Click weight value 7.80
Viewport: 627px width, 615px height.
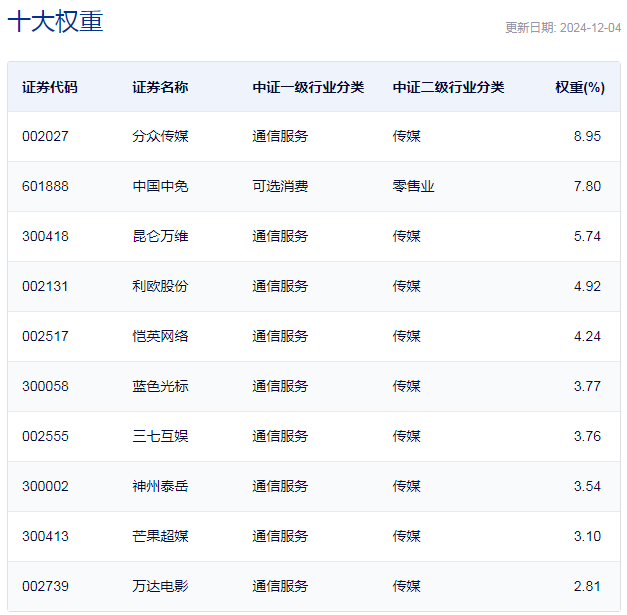(x=587, y=186)
